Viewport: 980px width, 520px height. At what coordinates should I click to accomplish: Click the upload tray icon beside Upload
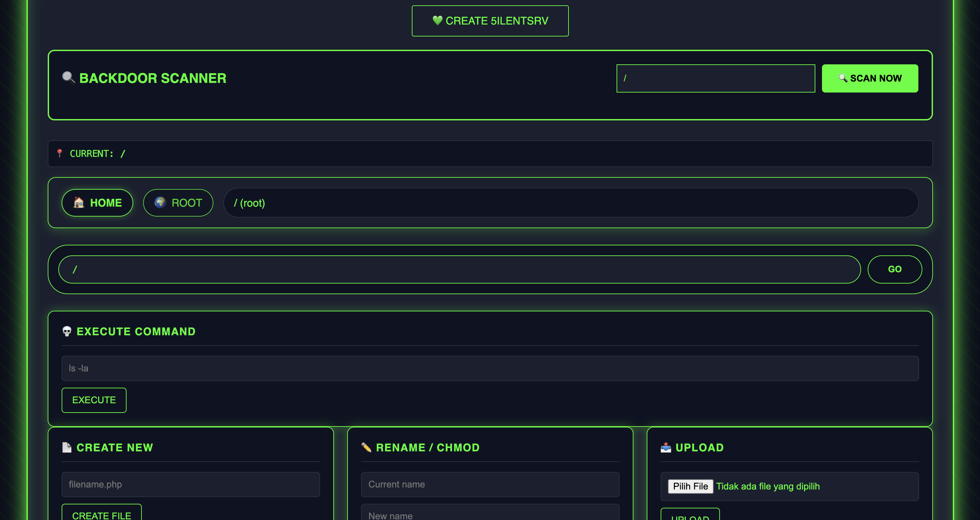pos(666,447)
